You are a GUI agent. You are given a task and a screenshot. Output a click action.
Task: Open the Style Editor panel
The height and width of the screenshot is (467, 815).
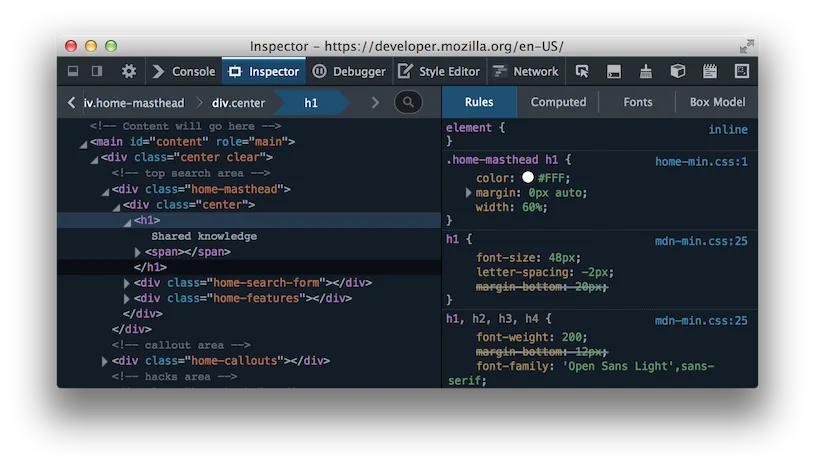[x=439, y=71]
